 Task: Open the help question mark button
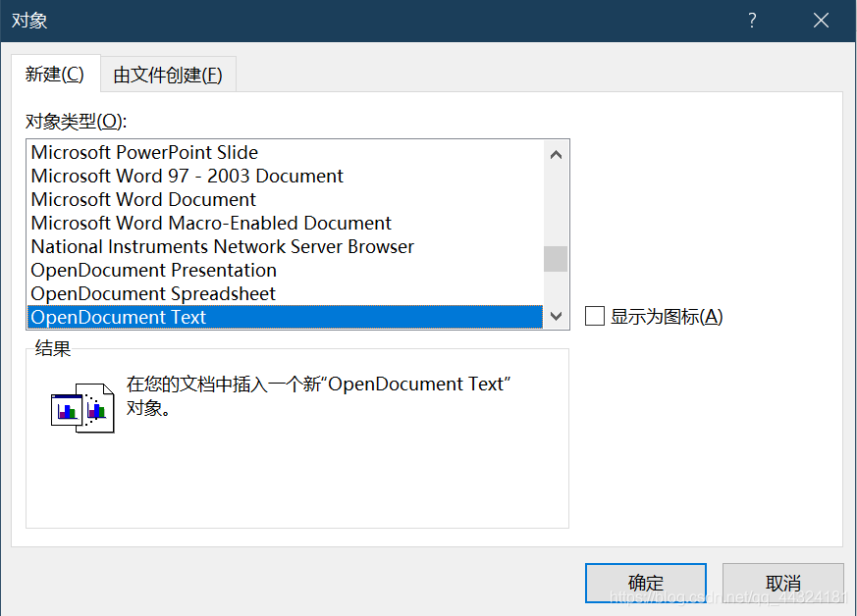coord(753,21)
